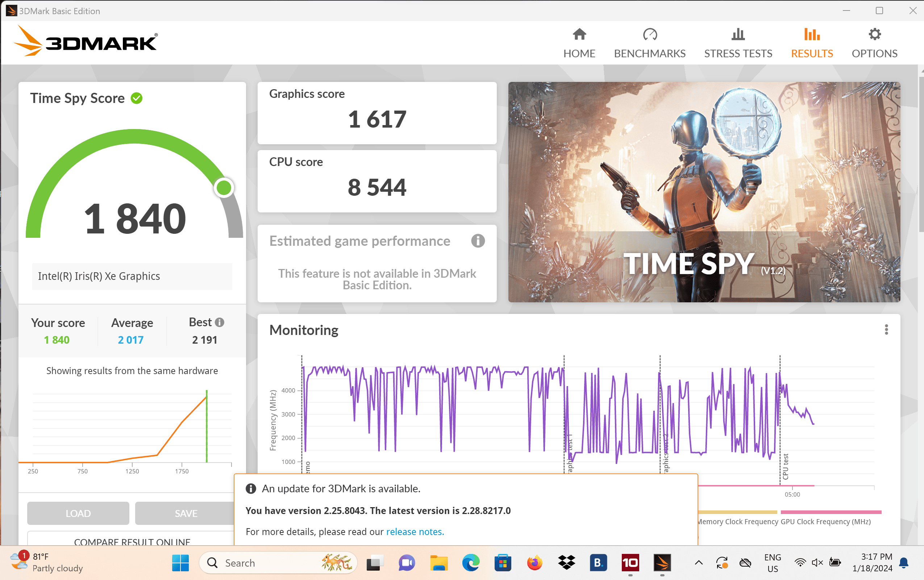Click the battery tray icon
Screen dimensions: 924x580
pos(834,563)
